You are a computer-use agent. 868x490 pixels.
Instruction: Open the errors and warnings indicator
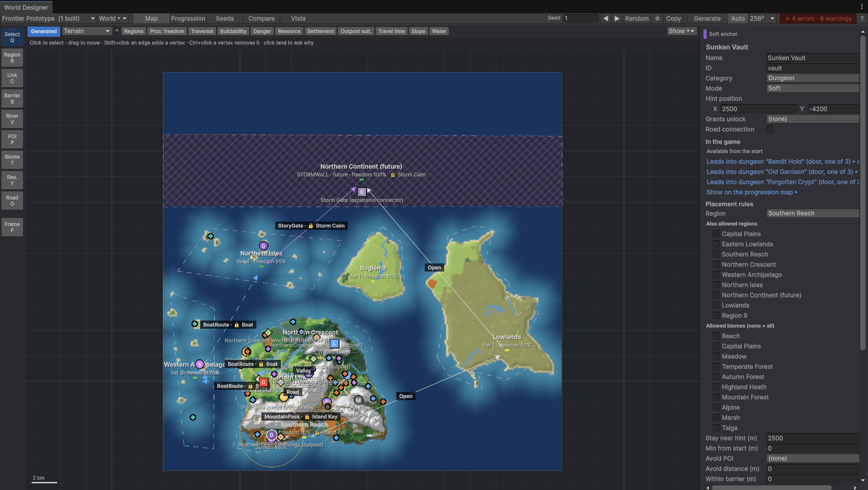tap(818, 18)
